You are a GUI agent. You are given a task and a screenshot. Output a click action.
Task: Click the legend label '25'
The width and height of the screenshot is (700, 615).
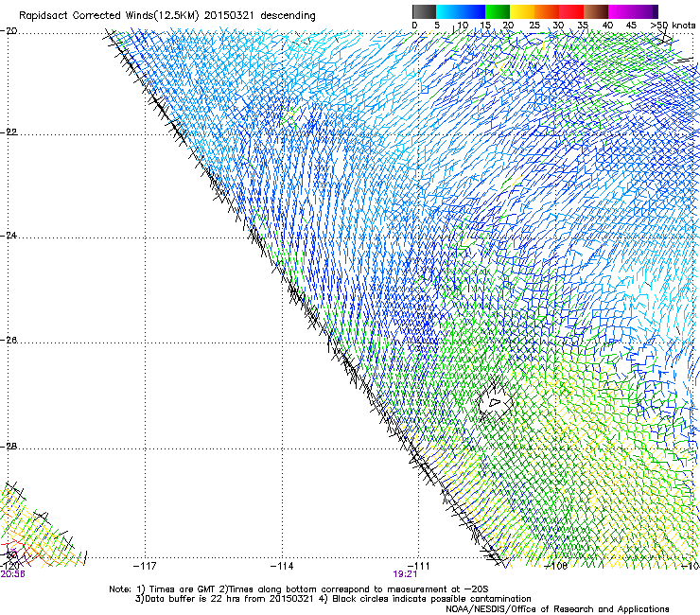tap(534, 26)
